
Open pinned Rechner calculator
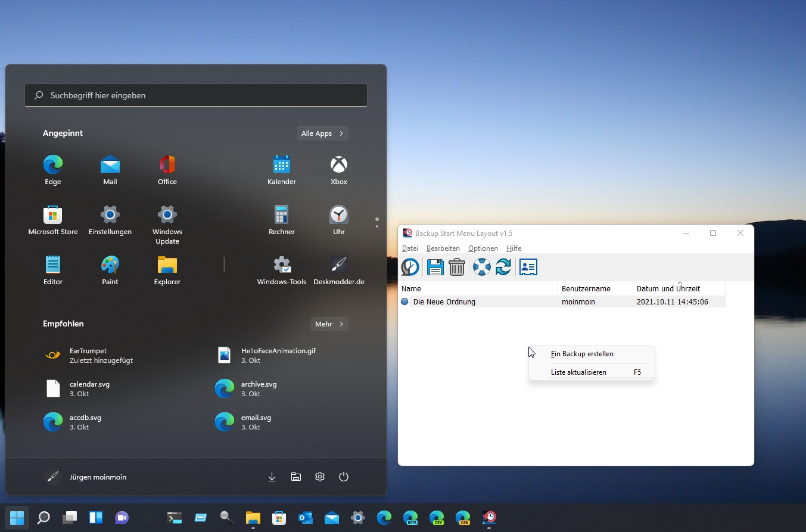click(x=282, y=220)
